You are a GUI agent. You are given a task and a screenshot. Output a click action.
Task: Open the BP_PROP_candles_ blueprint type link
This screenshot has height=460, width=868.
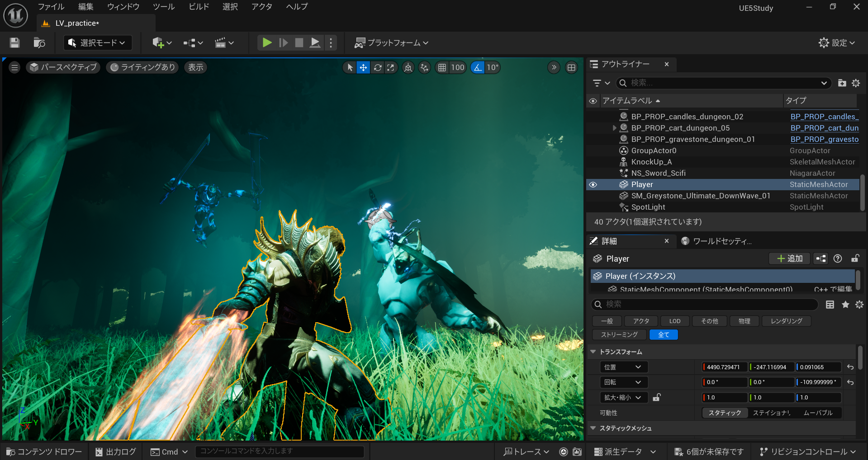point(824,117)
